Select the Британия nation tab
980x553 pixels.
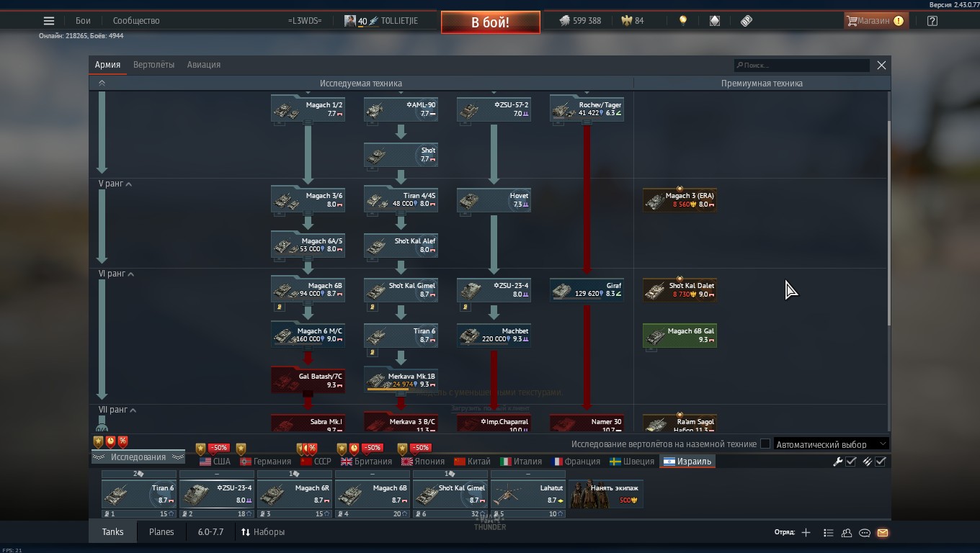[366, 462]
